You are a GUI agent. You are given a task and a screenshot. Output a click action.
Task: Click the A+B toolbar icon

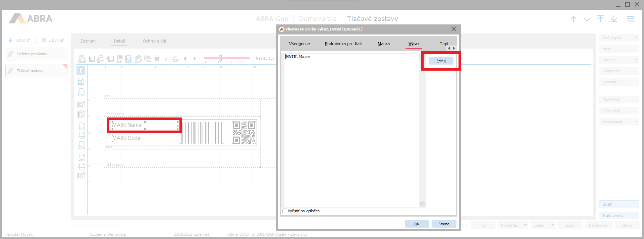click(x=175, y=59)
